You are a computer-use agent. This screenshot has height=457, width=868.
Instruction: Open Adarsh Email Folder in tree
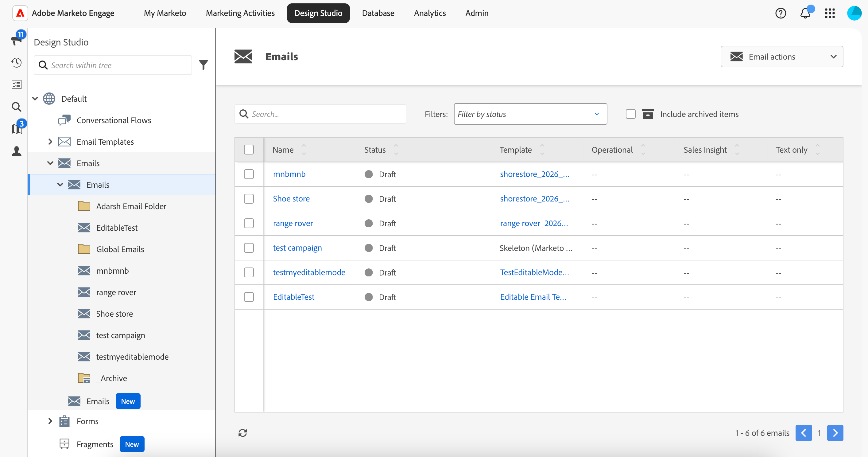[131, 206]
